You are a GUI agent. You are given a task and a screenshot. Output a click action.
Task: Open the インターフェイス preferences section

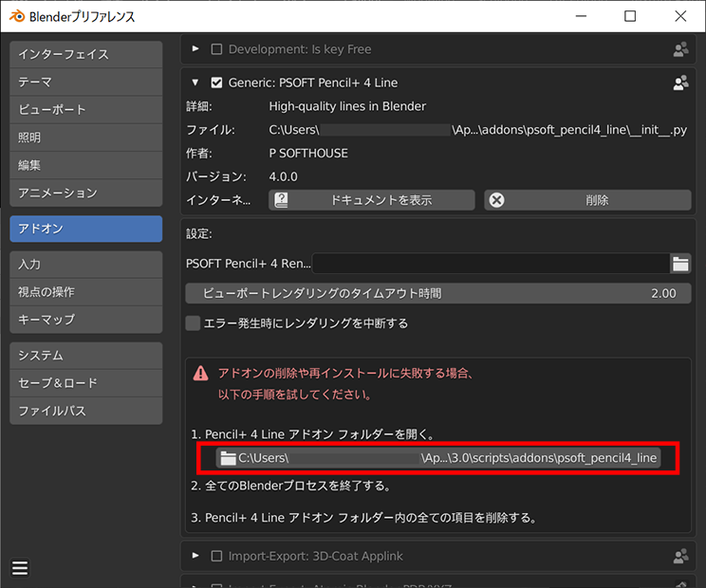[x=86, y=55]
